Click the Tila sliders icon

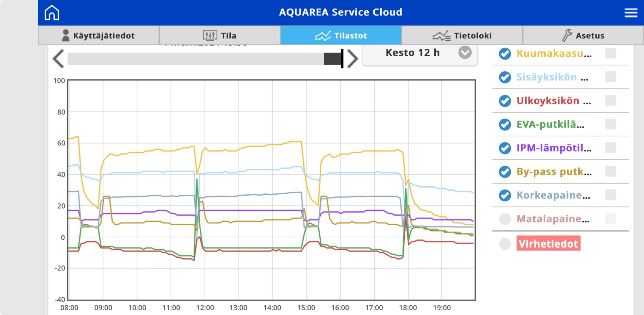point(210,36)
